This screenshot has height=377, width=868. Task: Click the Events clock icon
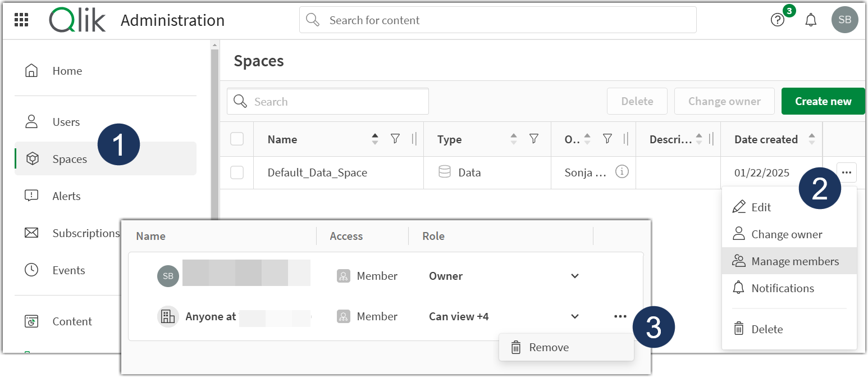pos(32,270)
